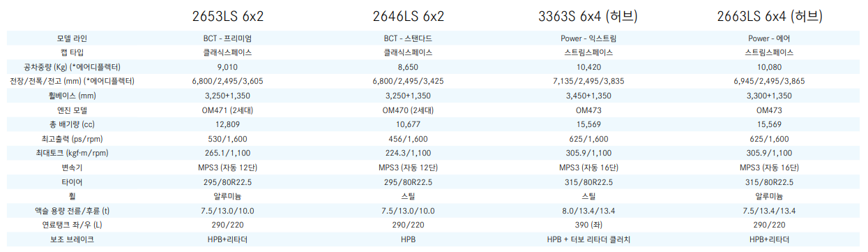Select the 10,080 weight value

pyautogui.click(x=769, y=67)
